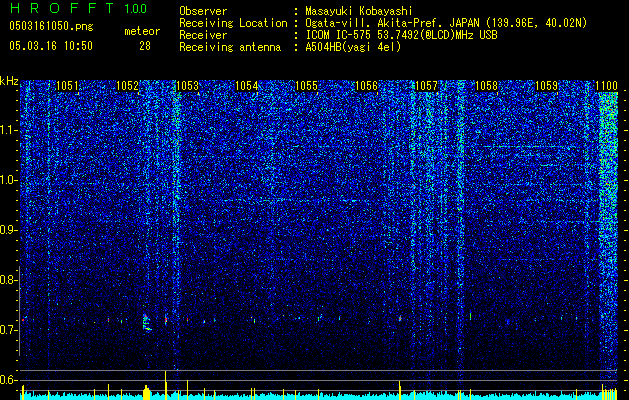Click the 1051 time marker
The height and width of the screenshot is (400, 629).
pos(67,86)
